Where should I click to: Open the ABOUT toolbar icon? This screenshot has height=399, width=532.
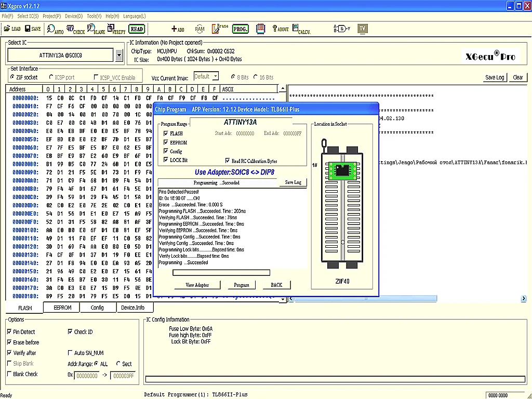[x=280, y=29]
